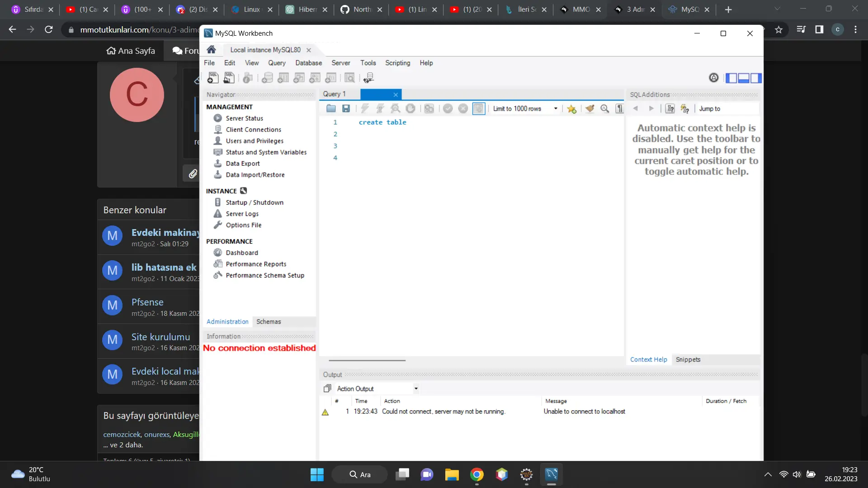Click the Toggle automatic context help icon

(x=685, y=108)
